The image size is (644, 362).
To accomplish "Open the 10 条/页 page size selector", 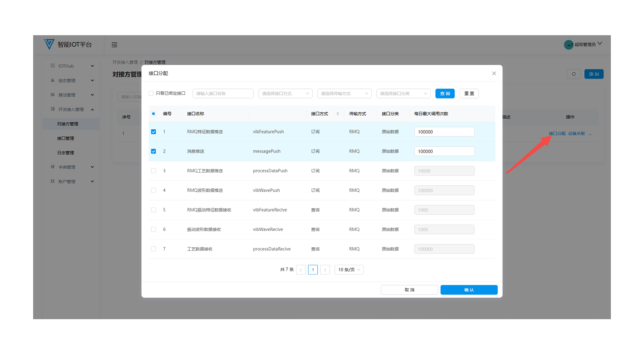I will 349,270.
